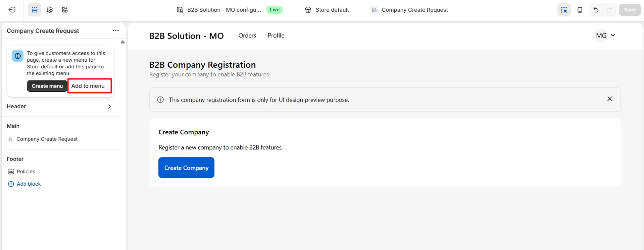Screen dimensions: 644x250
Task: Dismiss the UI design preview banner
Action: (610, 99)
